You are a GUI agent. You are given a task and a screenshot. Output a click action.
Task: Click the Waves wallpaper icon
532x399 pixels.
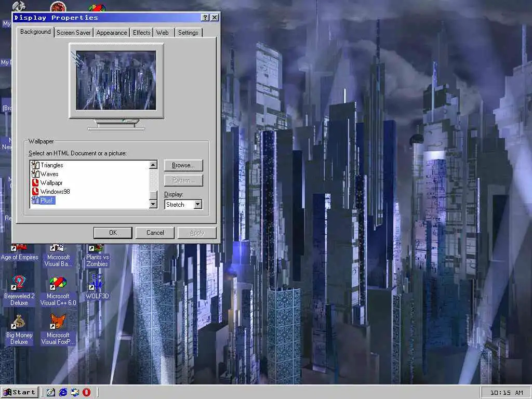click(35, 174)
